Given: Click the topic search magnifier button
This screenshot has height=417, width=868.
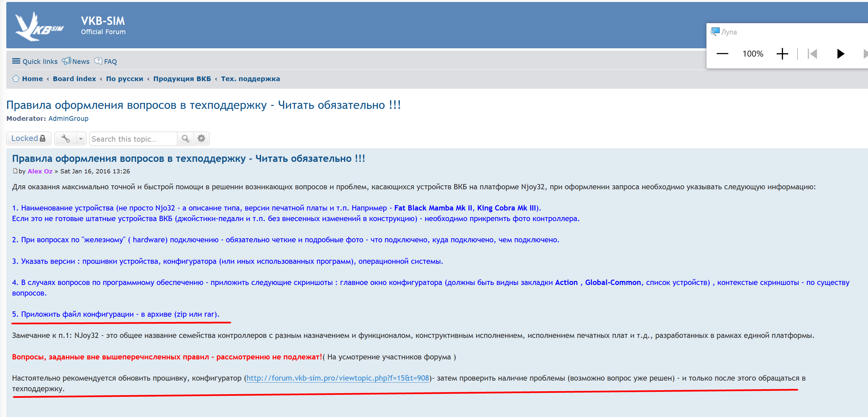Looking at the screenshot, I should point(185,139).
